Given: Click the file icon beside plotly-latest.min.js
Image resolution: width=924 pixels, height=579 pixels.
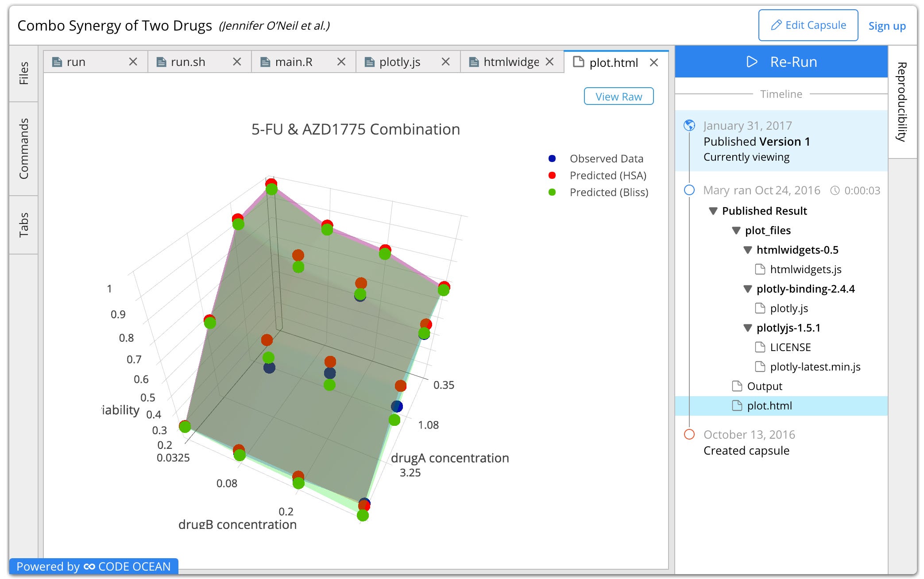Looking at the screenshot, I should pos(761,367).
